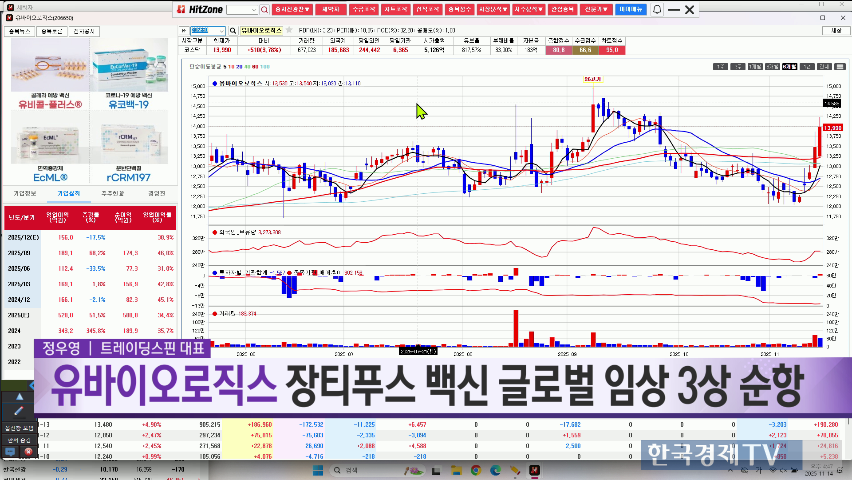
Task: Click the HitZone logo icon
Action: (180, 9)
